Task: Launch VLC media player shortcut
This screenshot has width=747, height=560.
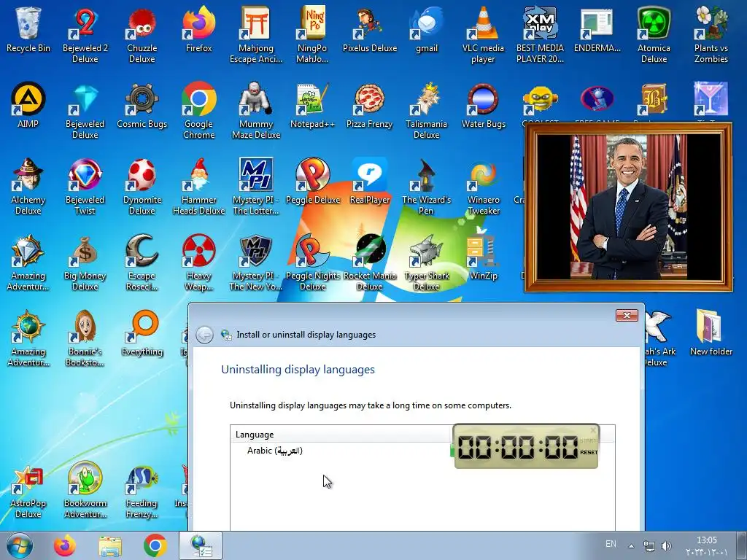Action: [x=483, y=34]
